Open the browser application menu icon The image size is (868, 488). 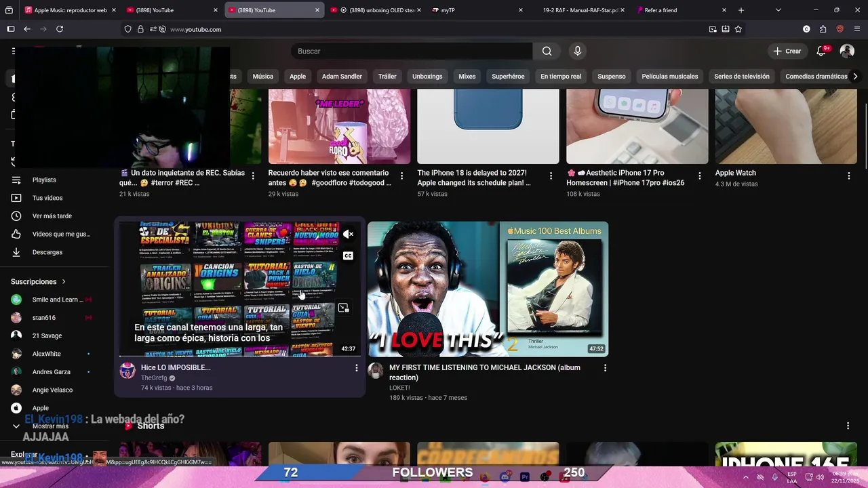click(857, 29)
